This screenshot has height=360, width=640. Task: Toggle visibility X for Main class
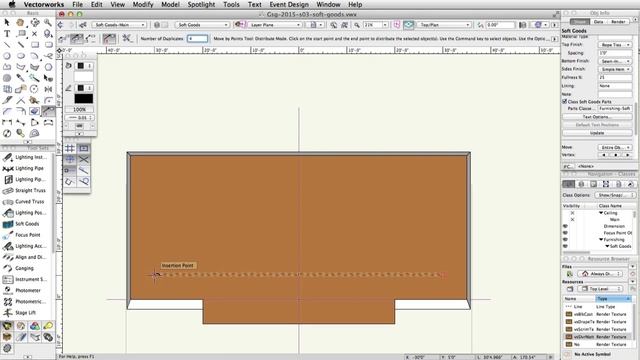click(x=572, y=220)
